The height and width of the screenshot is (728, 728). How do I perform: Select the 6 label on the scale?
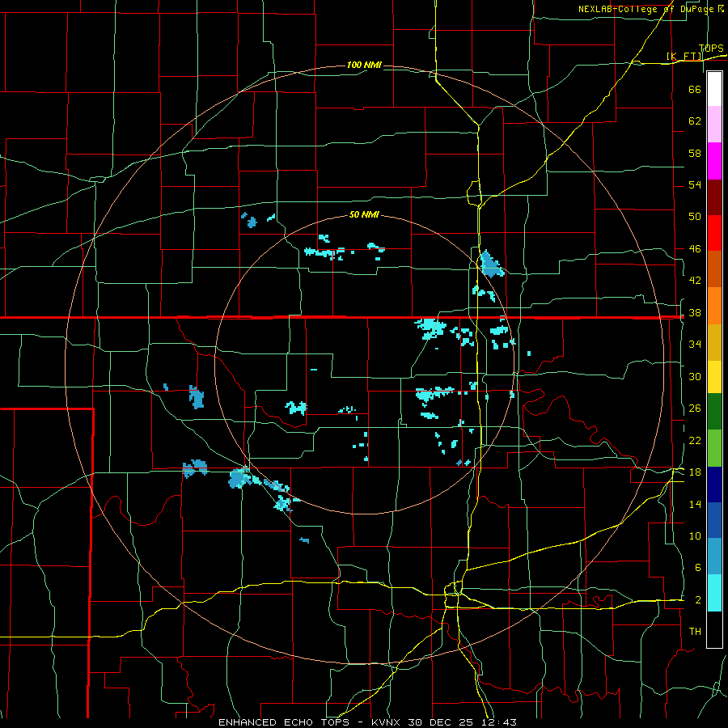697,568
